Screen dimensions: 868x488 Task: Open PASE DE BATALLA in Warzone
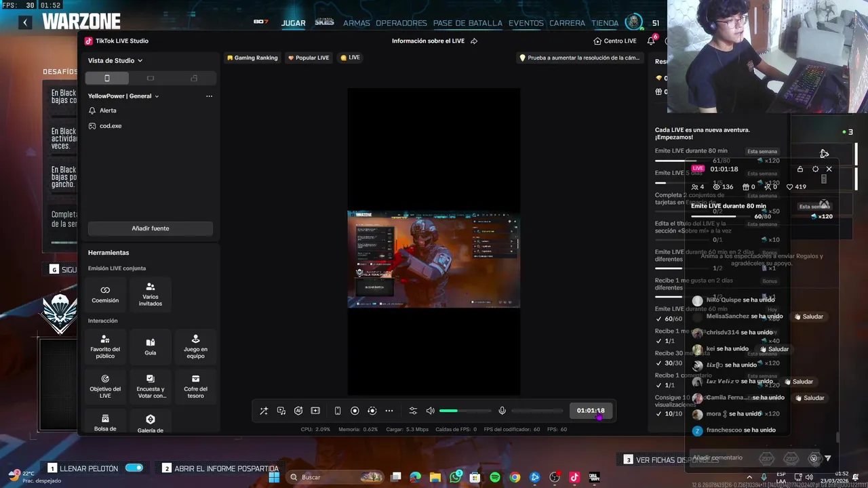click(468, 23)
